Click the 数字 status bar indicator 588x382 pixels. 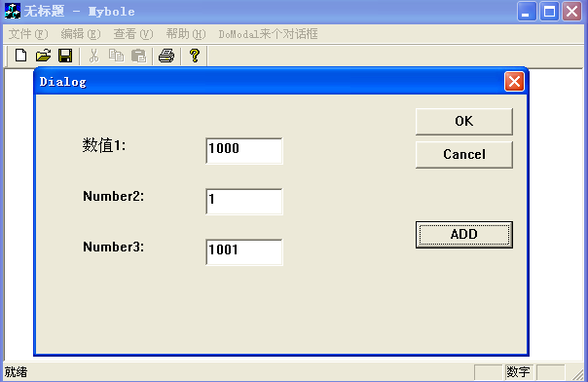coord(518,372)
